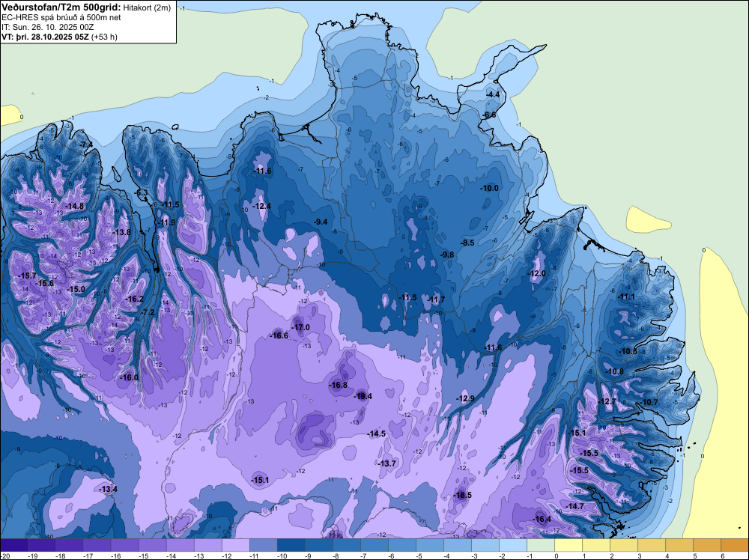Click the -7.4 temperature label
Screen dimensions: 749x560
[86, 144]
